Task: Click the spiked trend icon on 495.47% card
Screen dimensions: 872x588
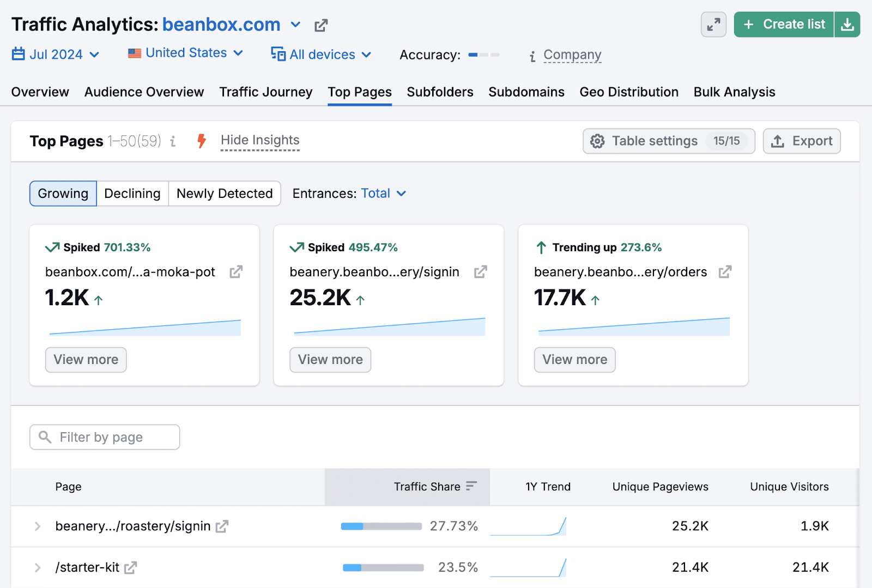Action: pos(297,247)
